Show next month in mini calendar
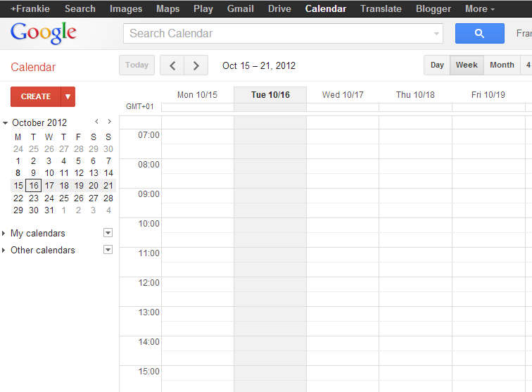The height and width of the screenshot is (392, 532). click(109, 122)
